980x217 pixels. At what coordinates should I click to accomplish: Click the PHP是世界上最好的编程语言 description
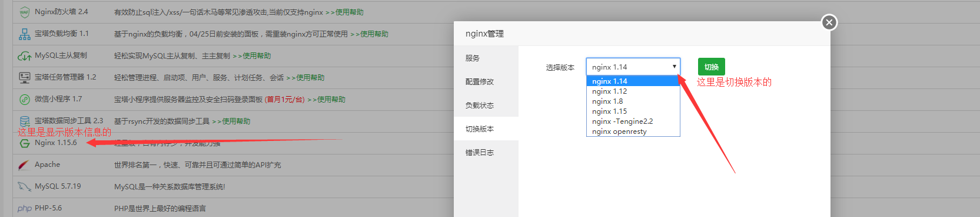pyautogui.click(x=160, y=209)
